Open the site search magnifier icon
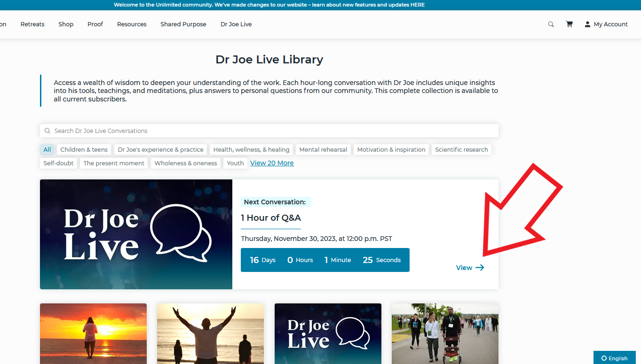This screenshot has width=641, height=364. click(551, 24)
